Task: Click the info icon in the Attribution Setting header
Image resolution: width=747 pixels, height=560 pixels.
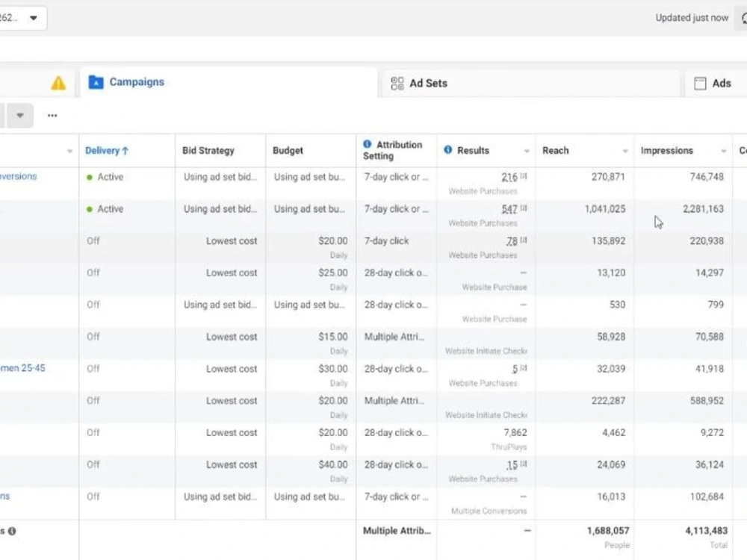Action: point(368,145)
